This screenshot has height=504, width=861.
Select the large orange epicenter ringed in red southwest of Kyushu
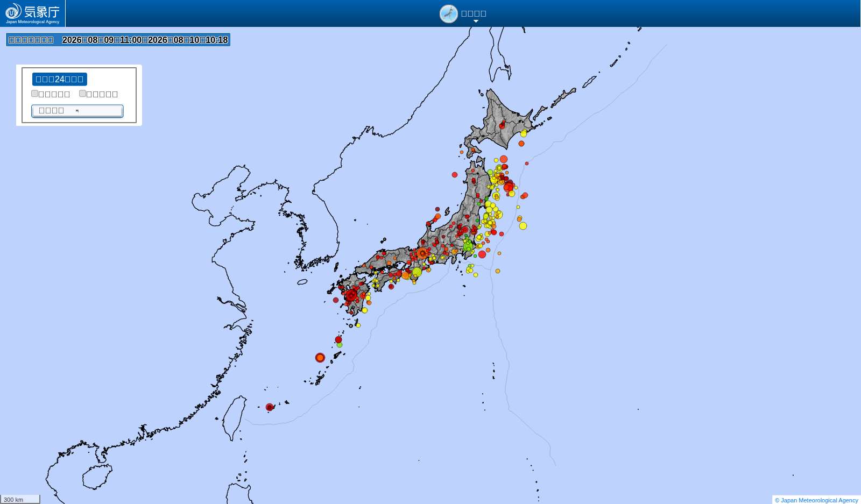[x=320, y=358]
